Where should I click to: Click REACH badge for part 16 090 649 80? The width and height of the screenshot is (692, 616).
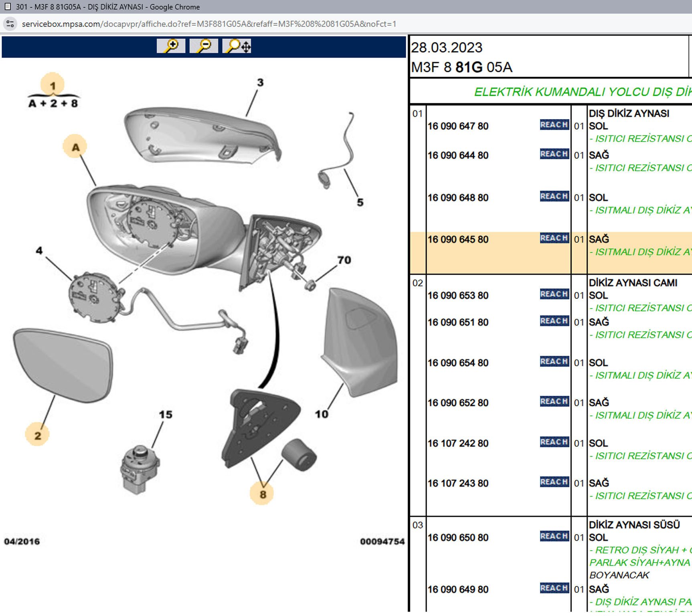pyautogui.click(x=554, y=588)
